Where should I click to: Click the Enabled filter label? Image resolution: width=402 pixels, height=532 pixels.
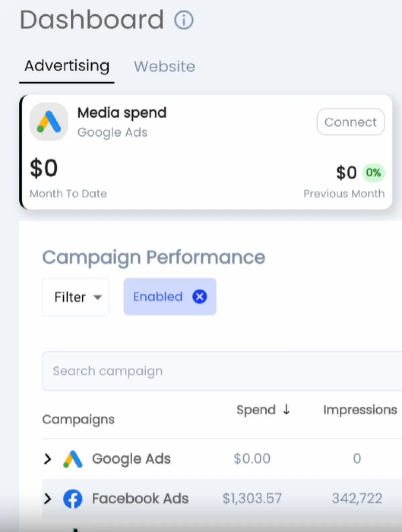(x=158, y=297)
